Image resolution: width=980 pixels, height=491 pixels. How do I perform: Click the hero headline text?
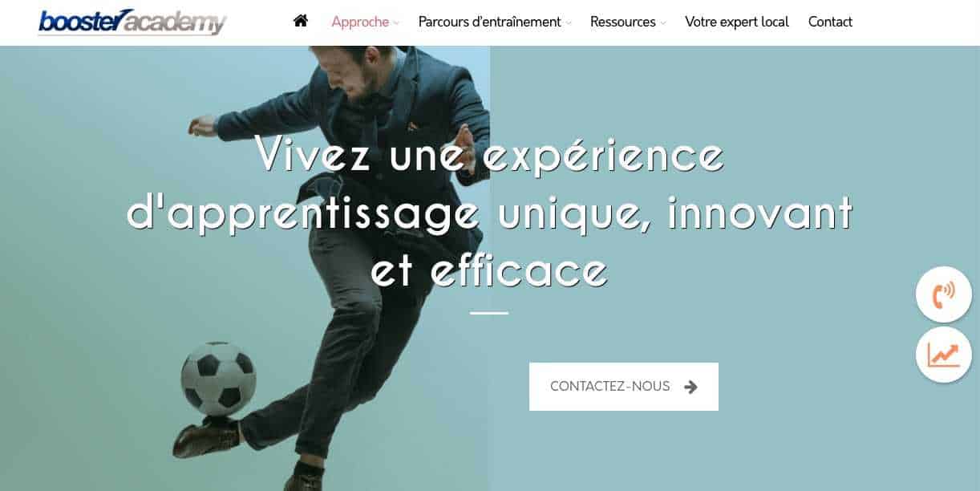[x=489, y=213]
